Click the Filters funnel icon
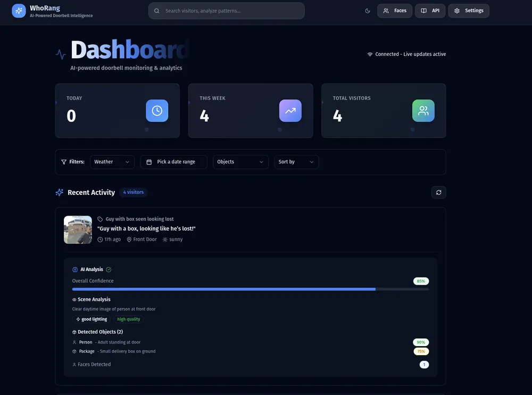 click(64, 162)
